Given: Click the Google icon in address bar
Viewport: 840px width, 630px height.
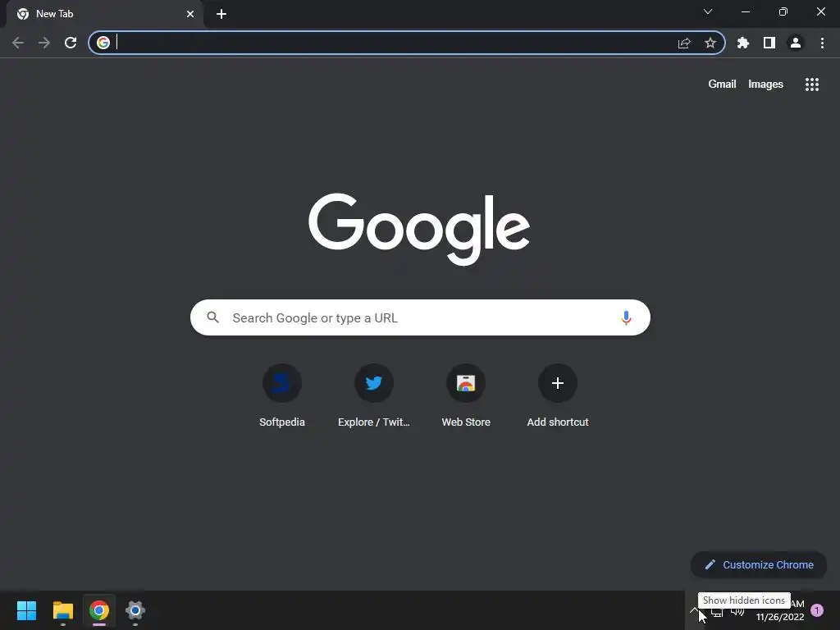Looking at the screenshot, I should [x=103, y=43].
